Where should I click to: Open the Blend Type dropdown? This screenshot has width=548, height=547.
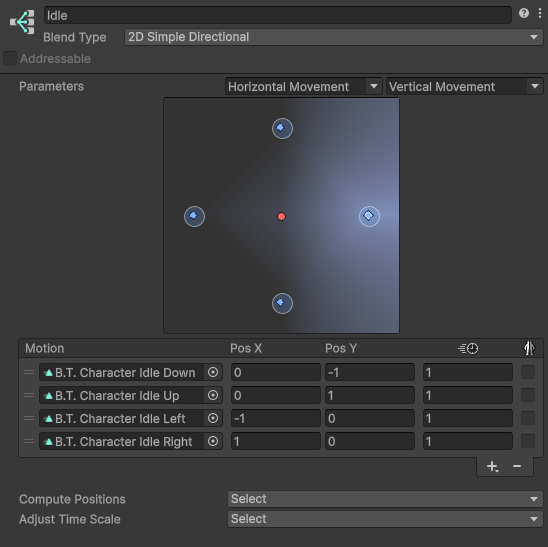334,37
